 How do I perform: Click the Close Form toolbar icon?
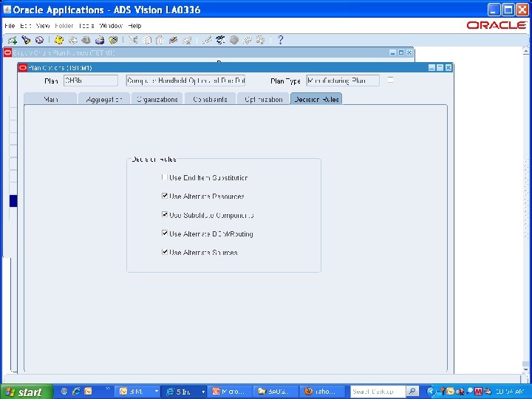coord(113,40)
